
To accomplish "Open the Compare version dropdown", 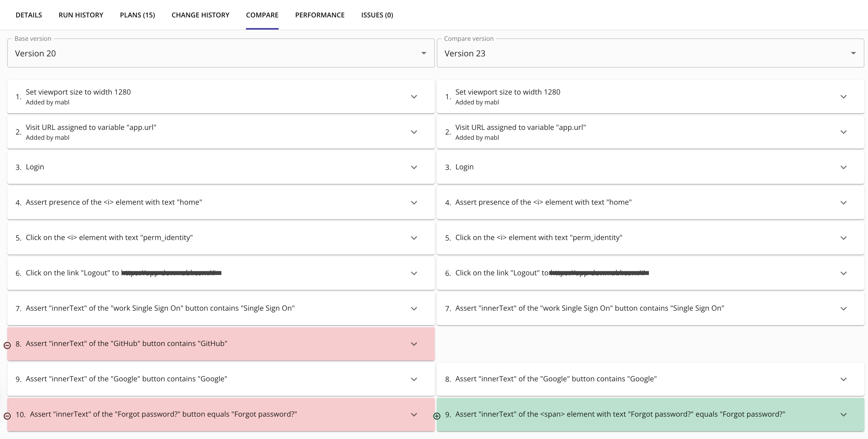I will tap(650, 53).
